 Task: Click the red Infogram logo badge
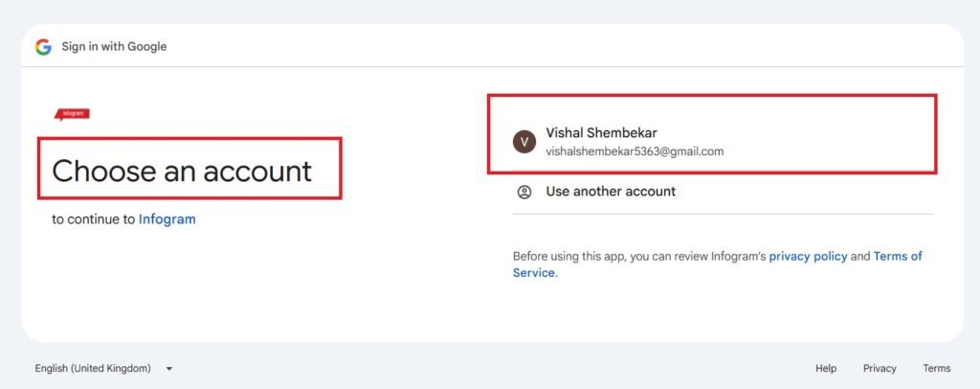click(x=72, y=114)
